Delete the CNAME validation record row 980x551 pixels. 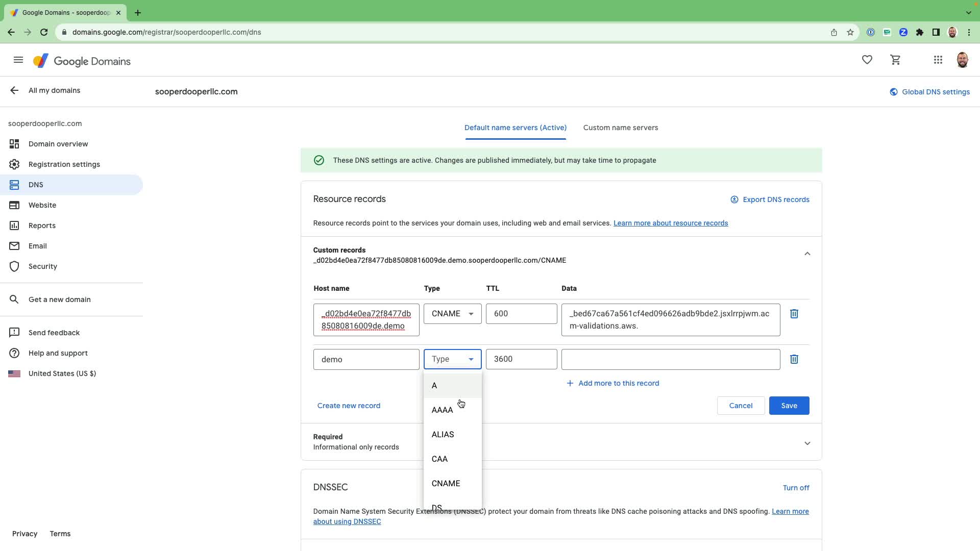(794, 314)
